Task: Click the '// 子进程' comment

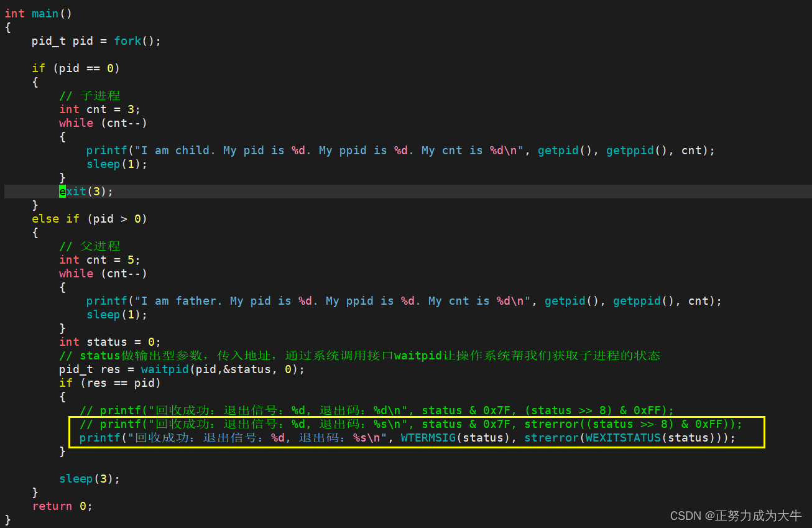Action: pos(90,95)
